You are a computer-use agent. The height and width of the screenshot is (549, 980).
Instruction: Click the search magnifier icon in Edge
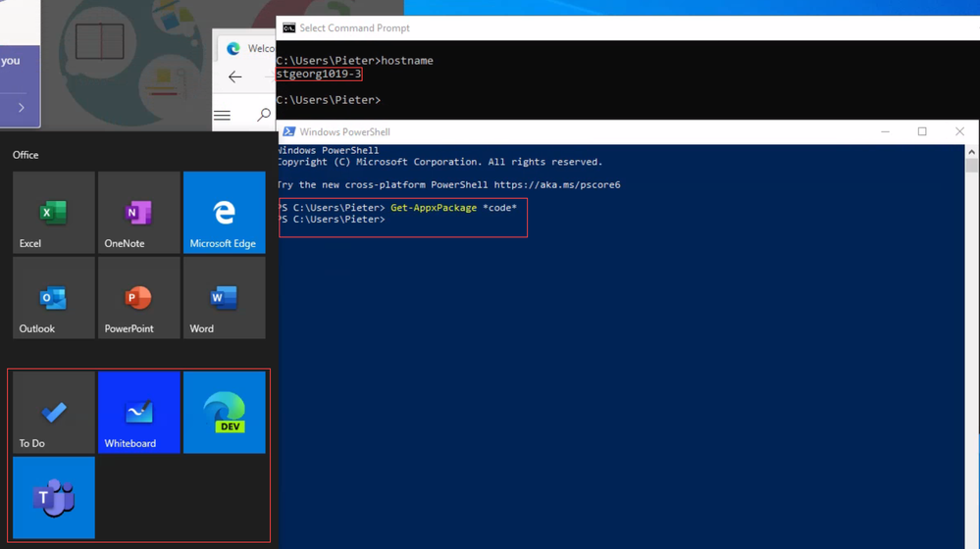click(264, 115)
